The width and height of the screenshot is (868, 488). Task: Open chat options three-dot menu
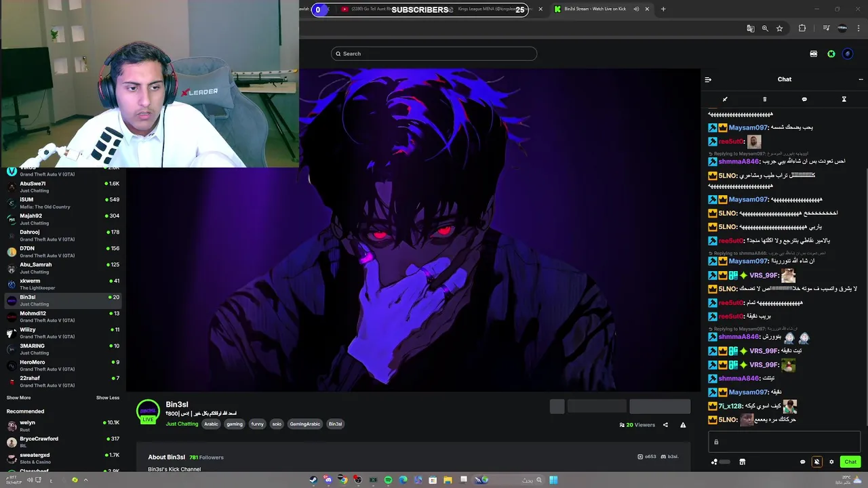(861, 79)
